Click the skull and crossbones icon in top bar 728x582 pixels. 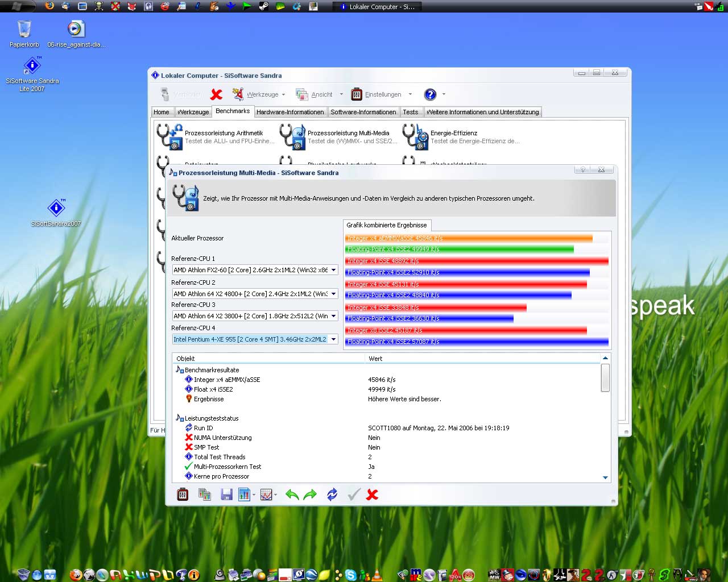[x=99, y=6]
